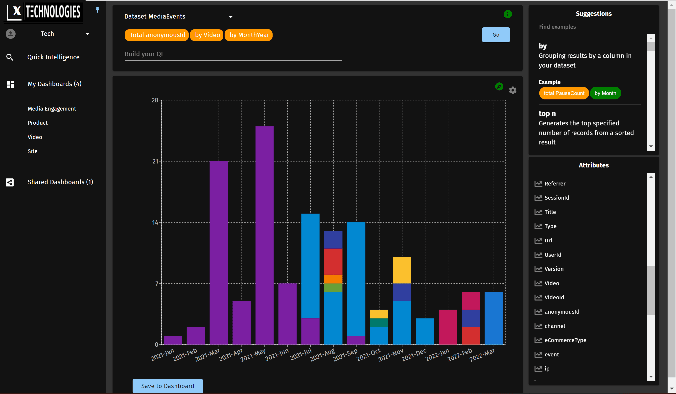This screenshot has height=394, width=676.
Task: Click the blue Go button
Action: pyautogui.click(x=496, y=35)
